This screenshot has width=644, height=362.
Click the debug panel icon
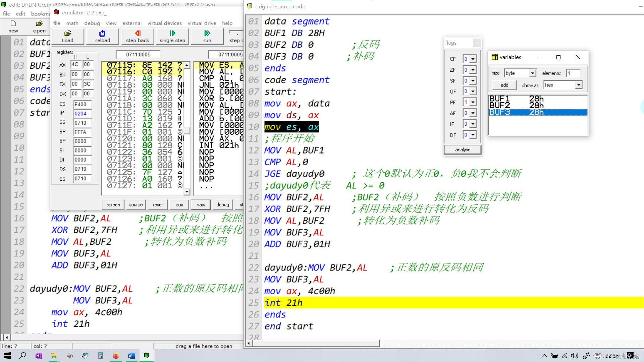tap(222, 204)
